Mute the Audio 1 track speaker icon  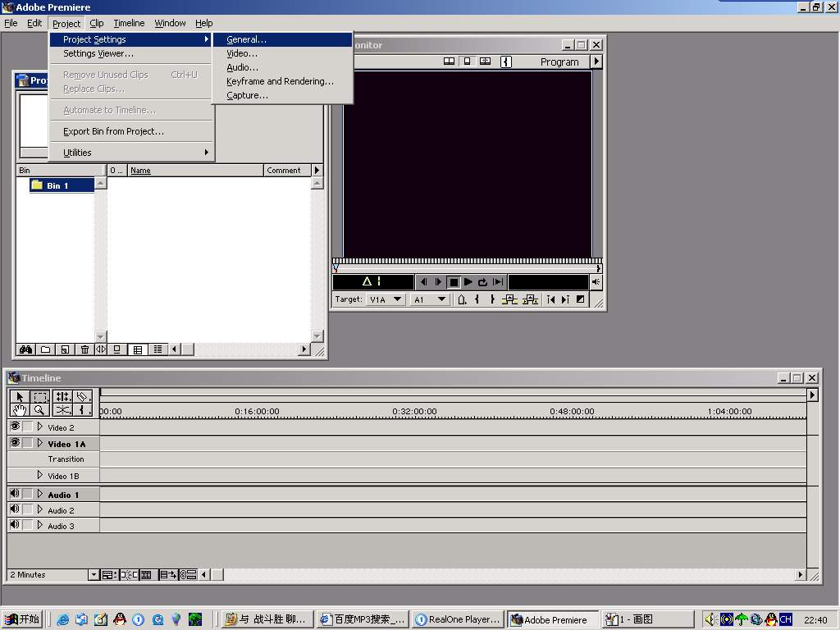pyautogui.click(x=15, y=493)
